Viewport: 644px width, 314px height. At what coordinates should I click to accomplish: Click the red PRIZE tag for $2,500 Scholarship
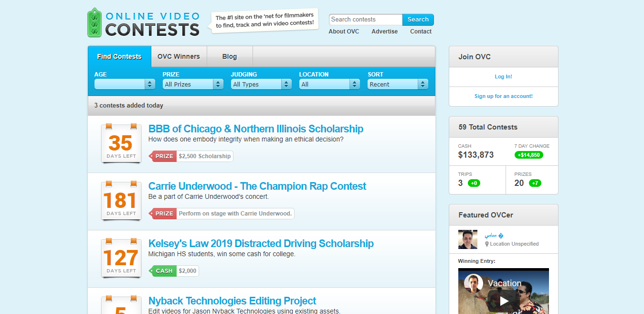(x=163, y=156)
